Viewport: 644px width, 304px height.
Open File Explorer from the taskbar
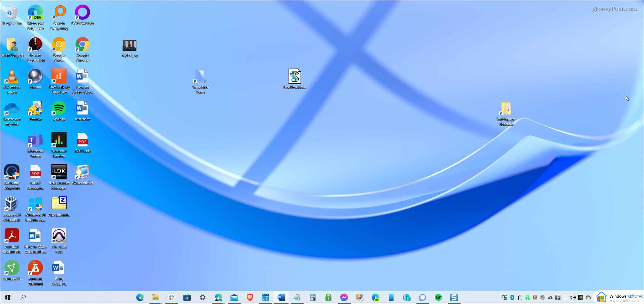point(155,297)
